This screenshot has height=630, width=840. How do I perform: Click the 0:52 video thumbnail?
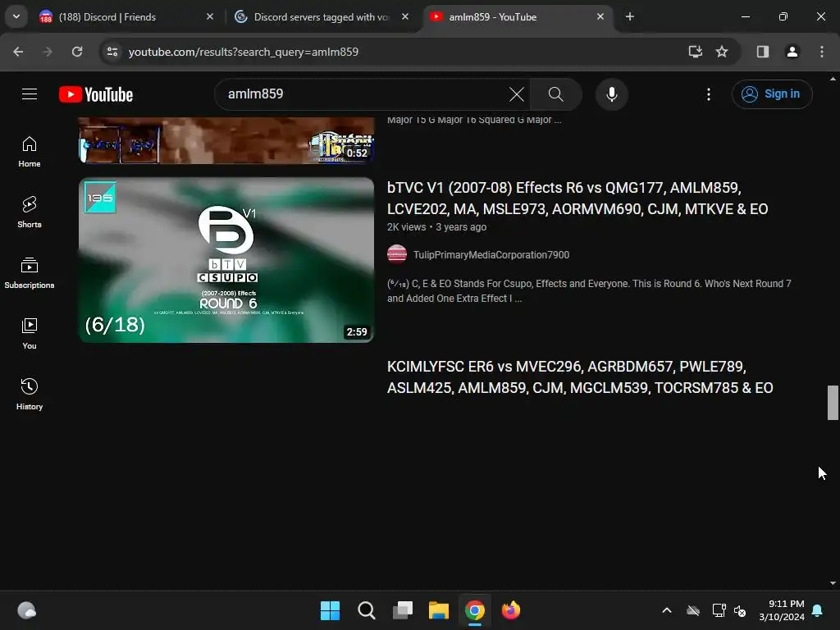click(x=226, y=140)
